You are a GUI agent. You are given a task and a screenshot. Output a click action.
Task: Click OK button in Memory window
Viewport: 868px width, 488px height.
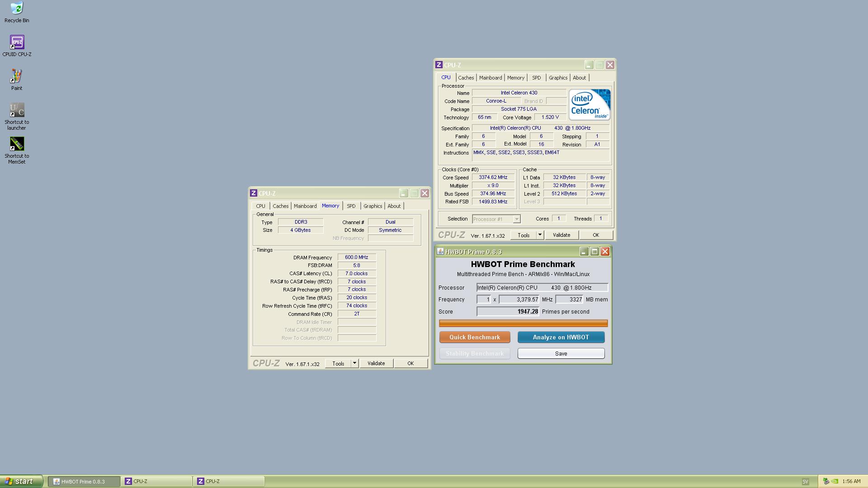click(x=410, y=363)
